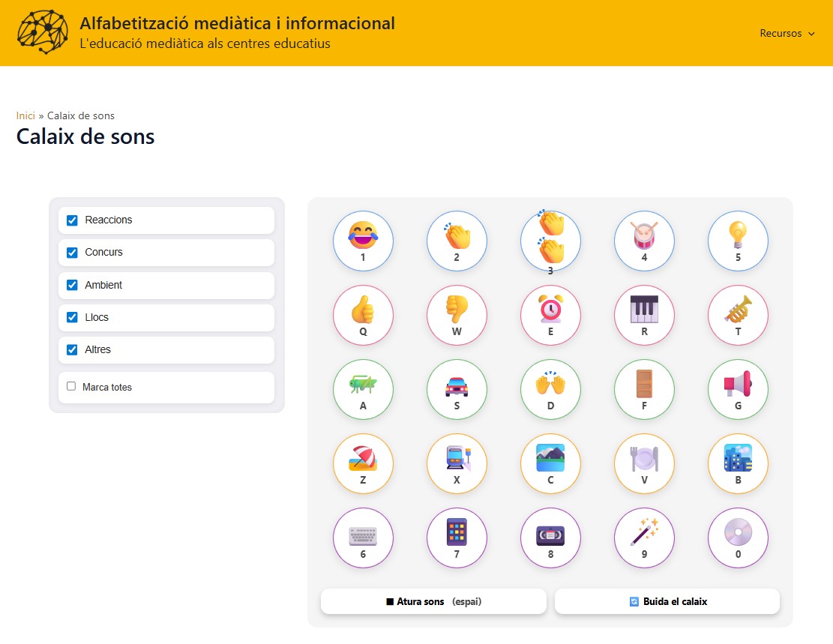Disable the Llocs category checkbox
Screen dimensions: 833x644
click(72, 317)
